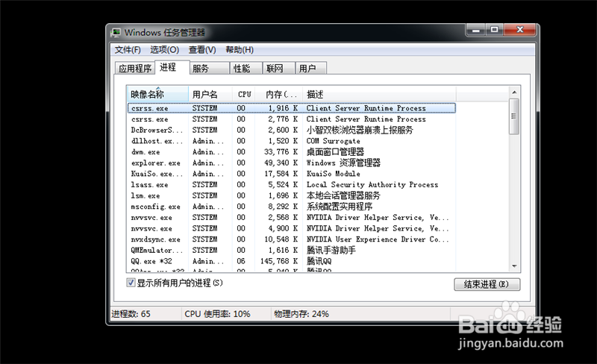Select the dllhost.ex... process row
The image size is (597, 364).
pos(291,141)
